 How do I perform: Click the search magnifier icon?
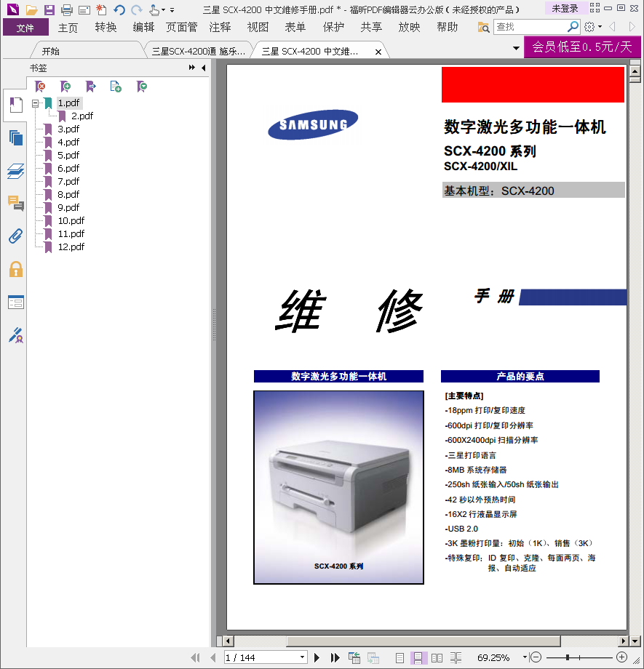573,27
